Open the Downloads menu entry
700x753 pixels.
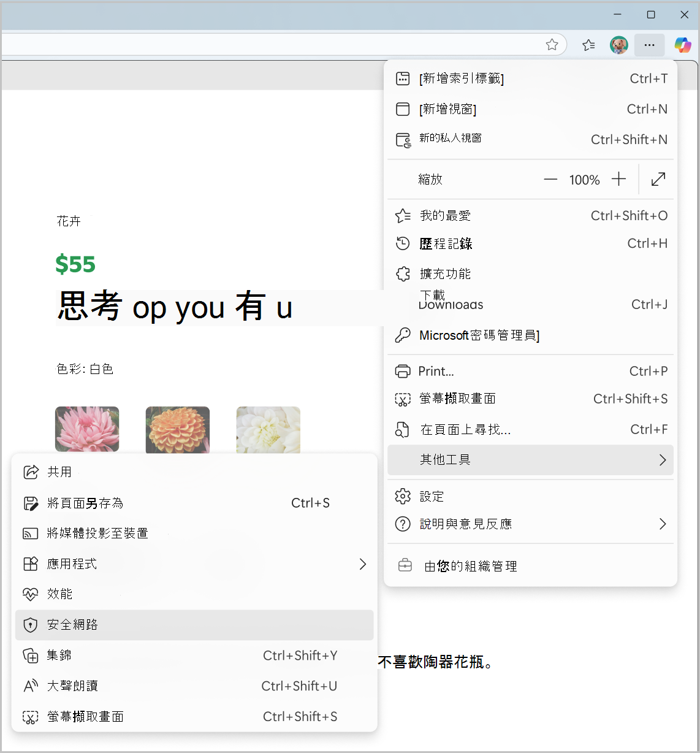click(531, 304)
